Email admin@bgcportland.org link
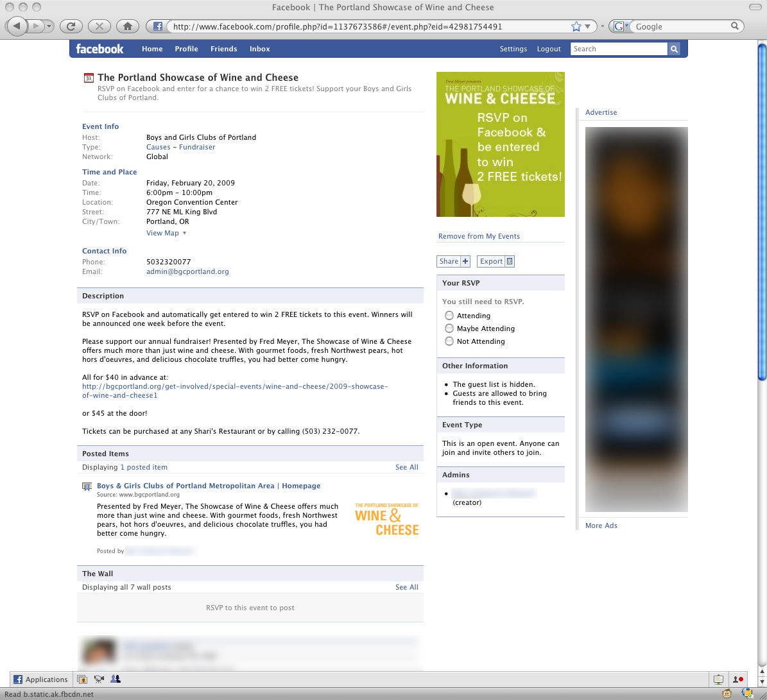The image size is (767, 700). click(187, 272)
